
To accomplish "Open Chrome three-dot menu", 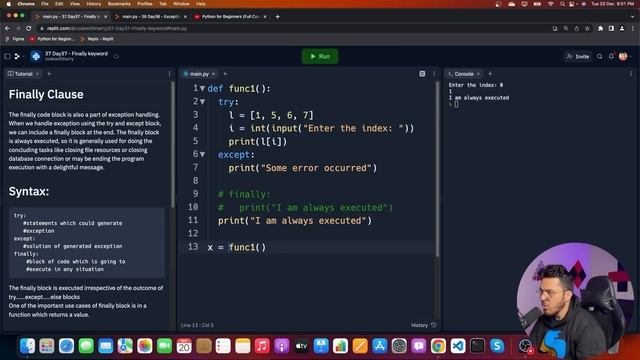I will (633, 28).
